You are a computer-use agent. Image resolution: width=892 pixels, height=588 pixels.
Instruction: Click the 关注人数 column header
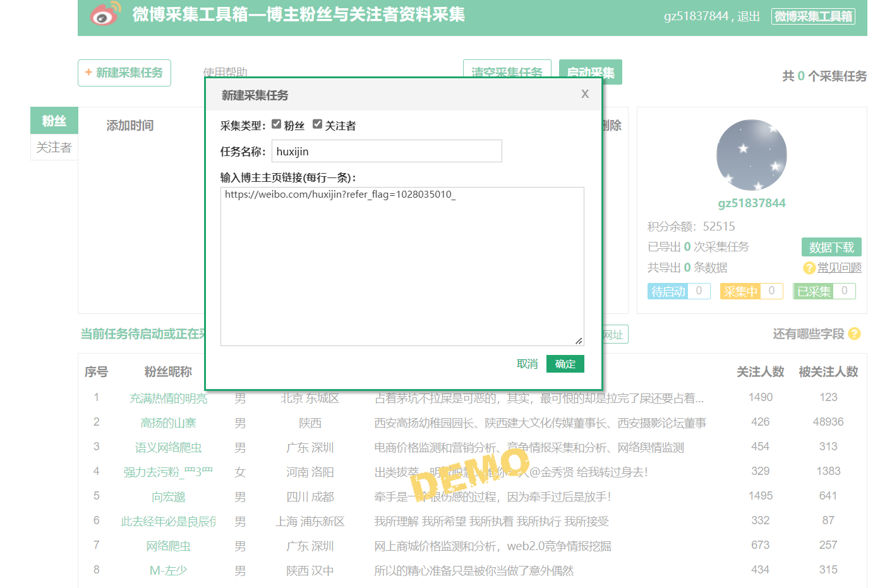pyautogui.click(x=761, y=371)
